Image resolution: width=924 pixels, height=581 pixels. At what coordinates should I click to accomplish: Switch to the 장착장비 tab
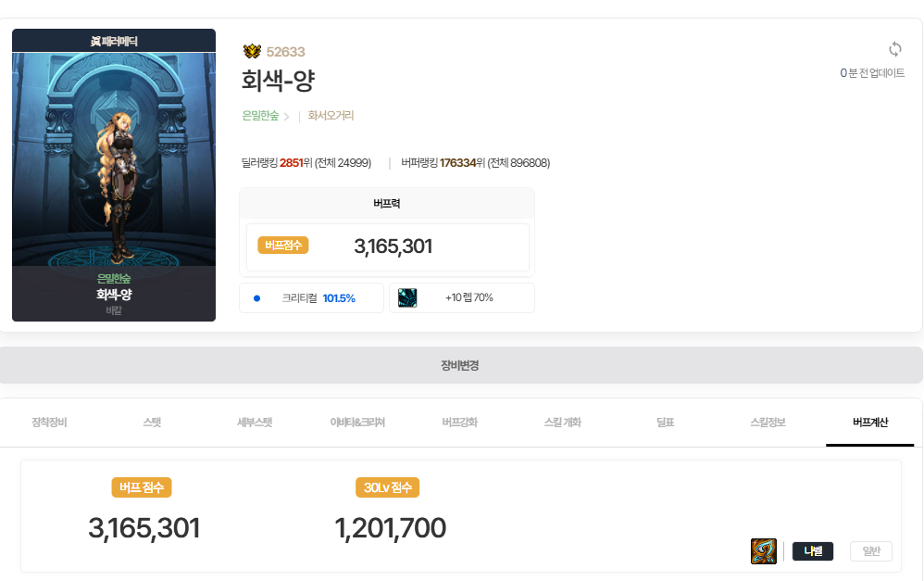[x=49, y=423]
